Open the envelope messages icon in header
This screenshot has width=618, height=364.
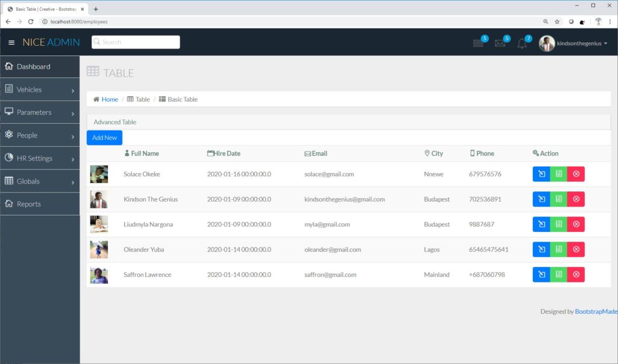click(500, 43)
